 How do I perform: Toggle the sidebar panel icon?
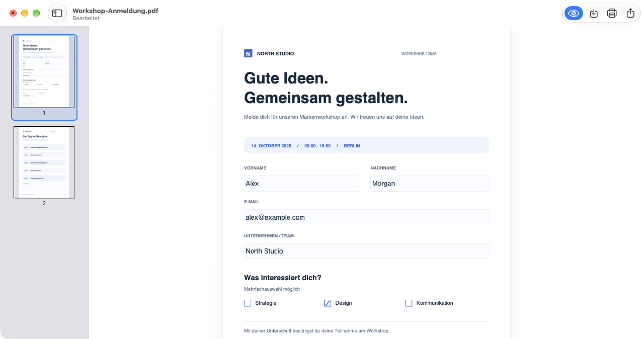[x=57, y=13]
